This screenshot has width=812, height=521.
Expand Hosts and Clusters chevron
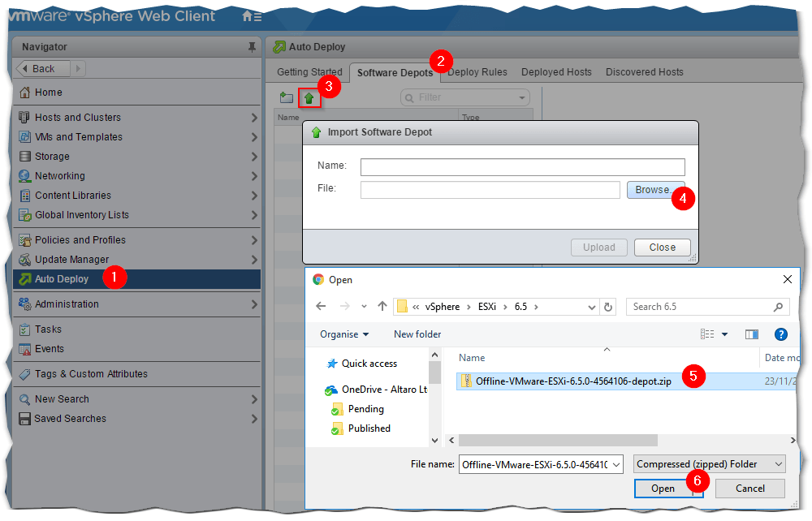click(254, 118)
